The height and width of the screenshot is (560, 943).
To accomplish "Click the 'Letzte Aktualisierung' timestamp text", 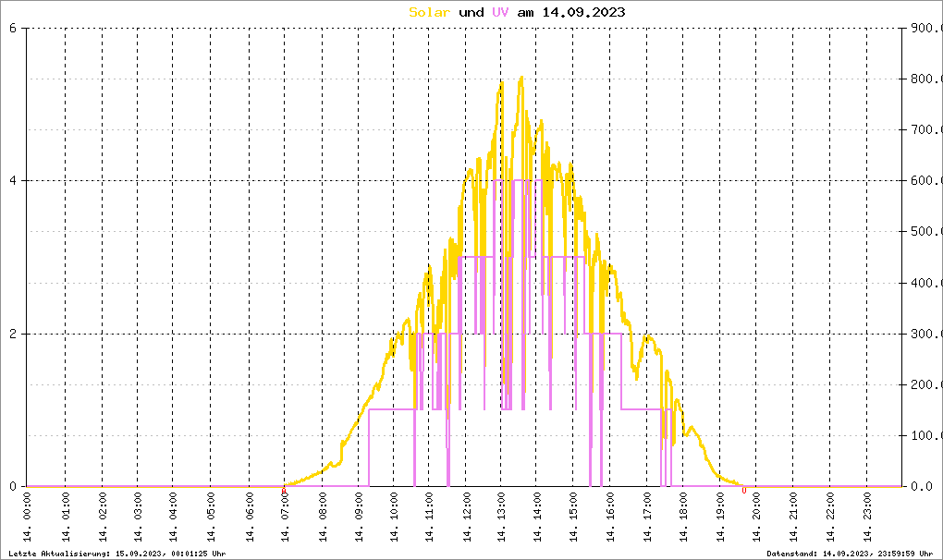I will click(x=117, y=554).
